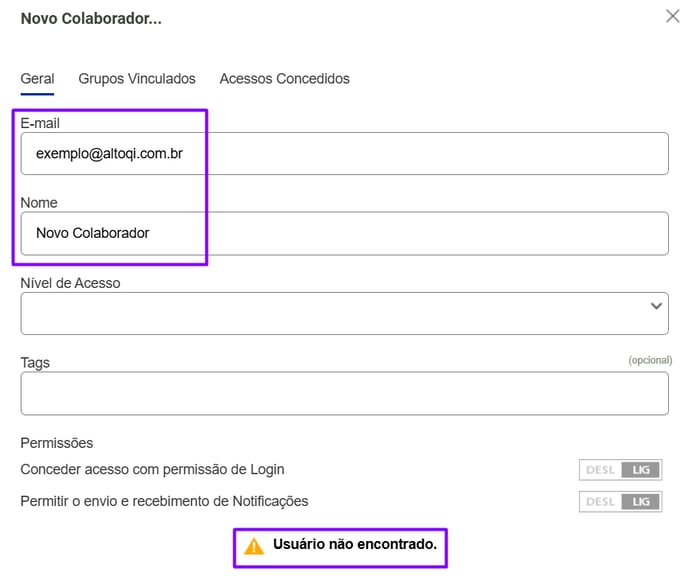Image resolution: width=688 pixels, height=584 pixels.
Task: Click the Nome input field
Action: pos(344,233)
